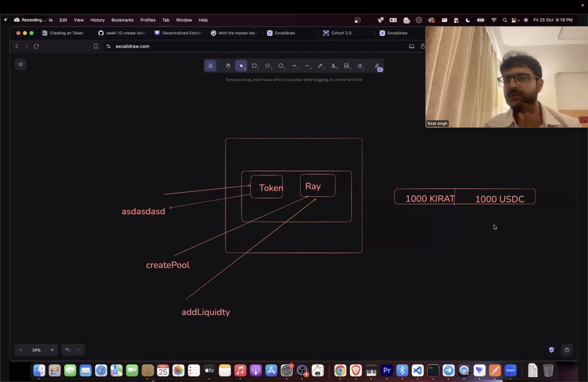Click the Undo button
This screenshot has height=382, width=588.
coord(68,350)
